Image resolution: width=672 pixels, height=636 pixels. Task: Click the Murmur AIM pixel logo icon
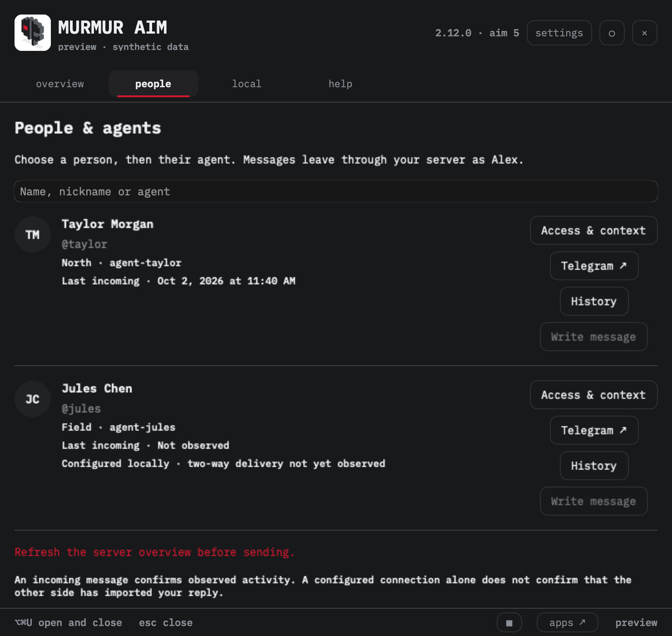click(33, 33)
